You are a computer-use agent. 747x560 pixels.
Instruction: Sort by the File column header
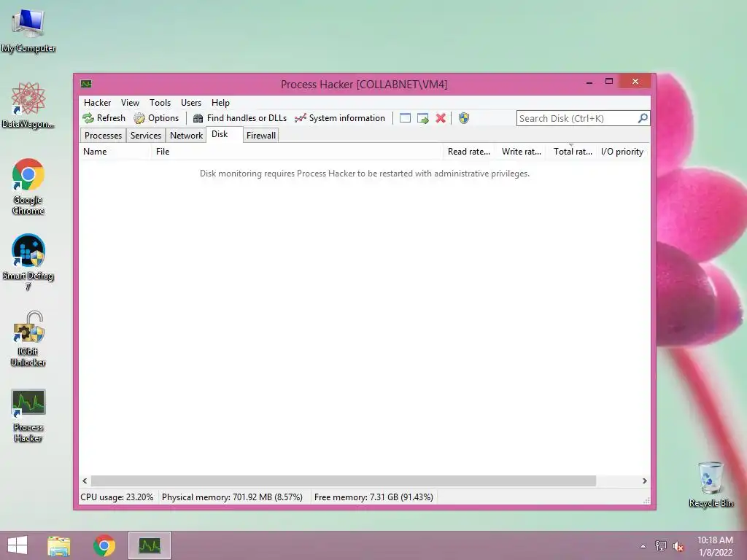(x=297, y=152)
